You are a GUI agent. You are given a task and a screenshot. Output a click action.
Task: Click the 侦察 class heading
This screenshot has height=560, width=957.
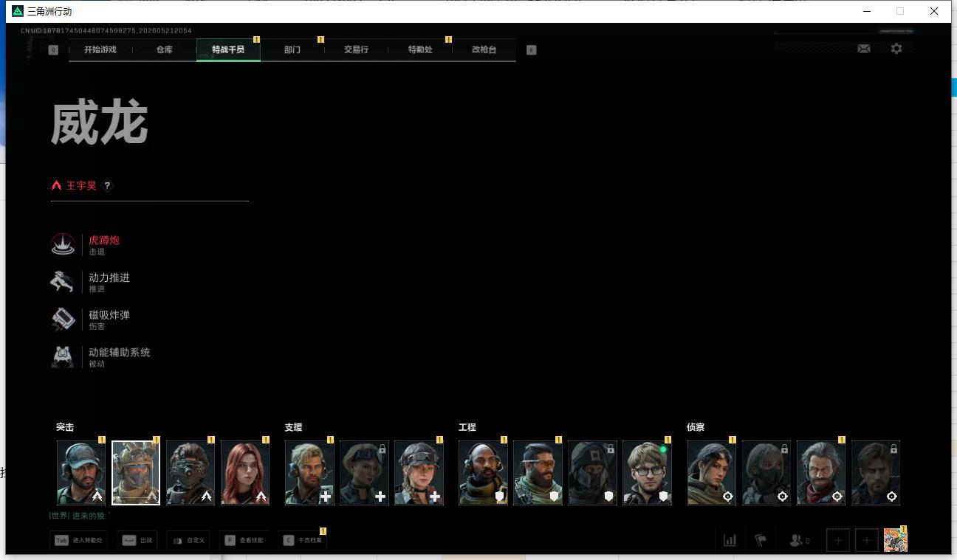tap(696, 427)
